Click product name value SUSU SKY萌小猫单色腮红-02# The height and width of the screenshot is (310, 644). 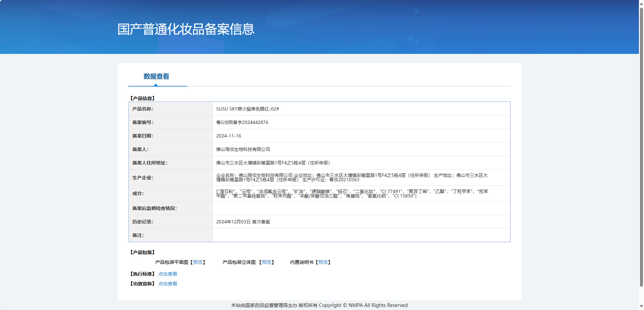[x=248, y=109]
